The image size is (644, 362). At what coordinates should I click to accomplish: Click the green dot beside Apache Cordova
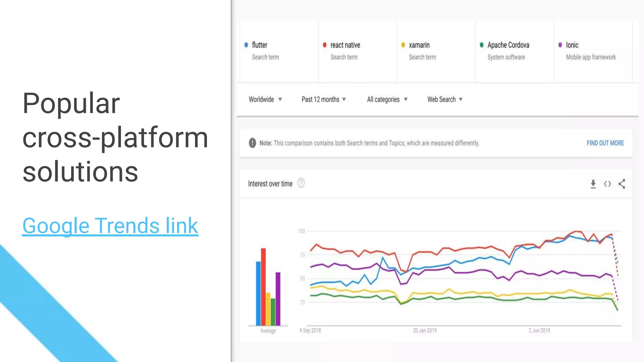(x=481, y=45)
